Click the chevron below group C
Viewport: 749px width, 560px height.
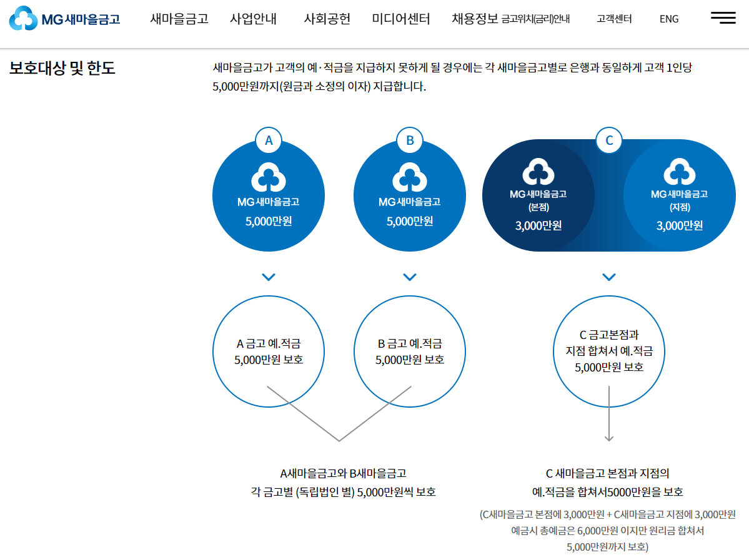pos(609,277)
